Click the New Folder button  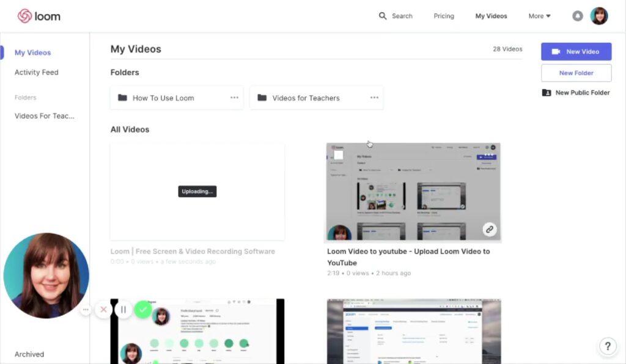coord(576,73)
